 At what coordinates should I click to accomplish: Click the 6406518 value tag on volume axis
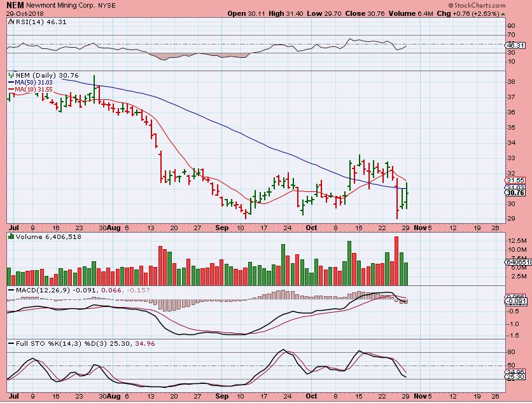[519, 263]
